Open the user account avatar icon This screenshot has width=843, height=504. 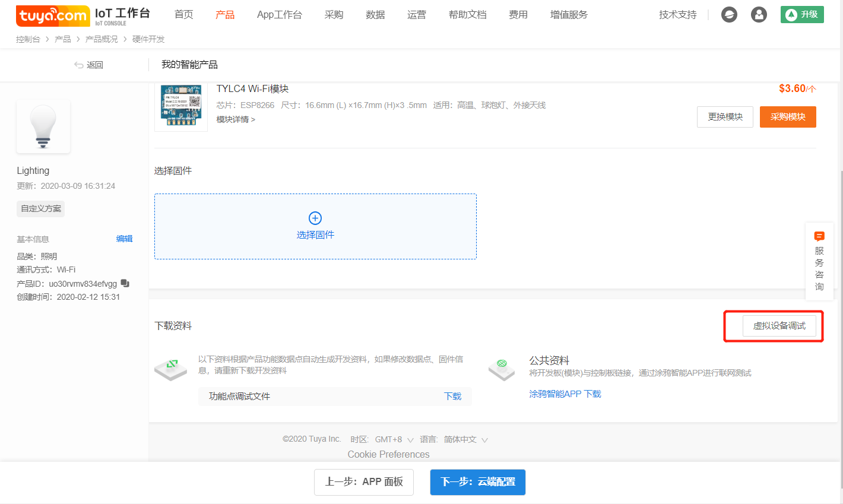(x=759, y=15)
